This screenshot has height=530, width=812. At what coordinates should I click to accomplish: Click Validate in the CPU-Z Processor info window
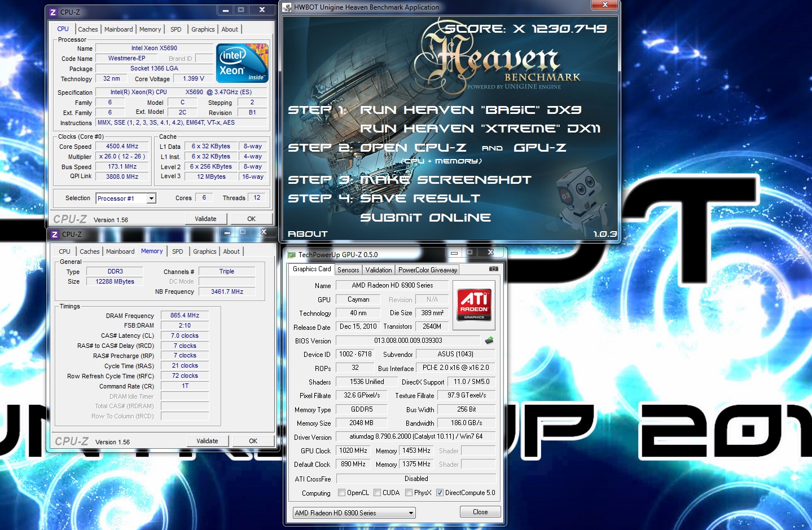pyautogui.click(x=206, y=219)
